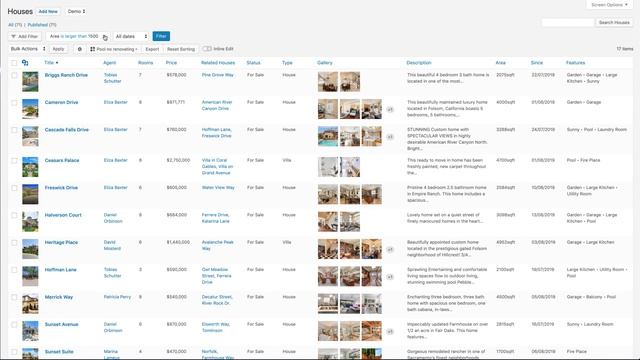Image resolution: width=640 pixels, height=360 pixels.
Task: Expand the Pool no renovating view menu
Action: pyautogui.click(x=113, y=49)
